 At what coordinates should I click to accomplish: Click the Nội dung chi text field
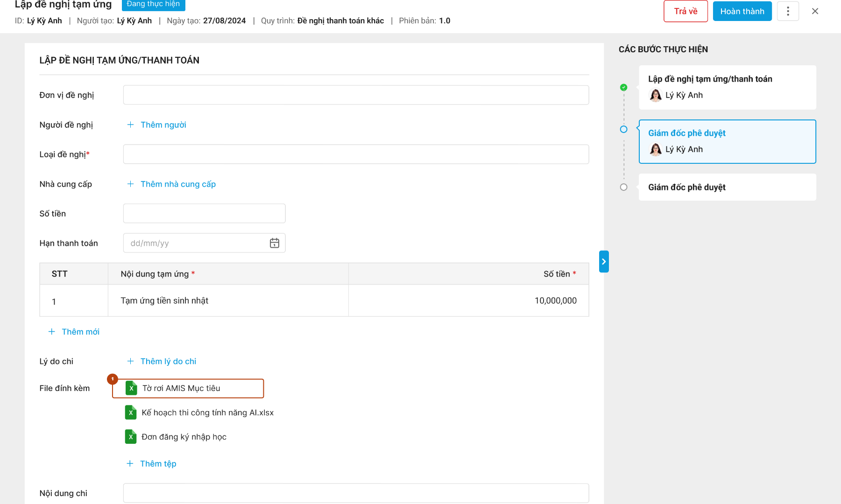(356, 493)
